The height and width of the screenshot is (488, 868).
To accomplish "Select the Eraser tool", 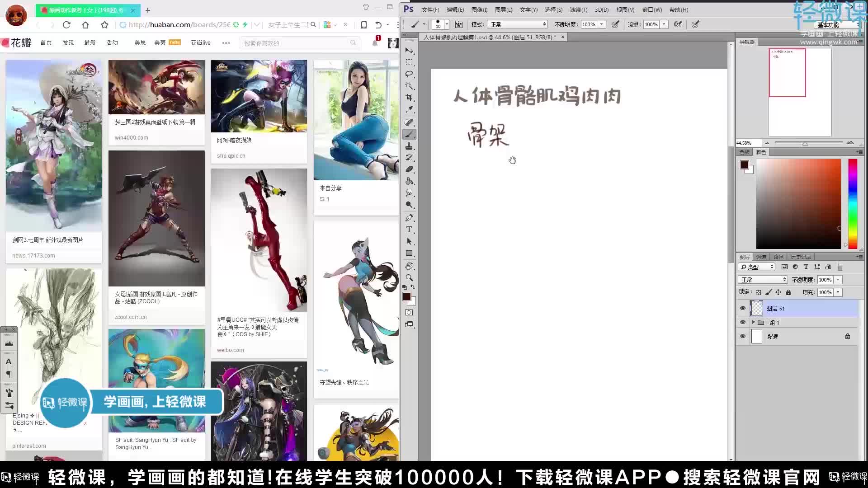I will click(410, 170).
